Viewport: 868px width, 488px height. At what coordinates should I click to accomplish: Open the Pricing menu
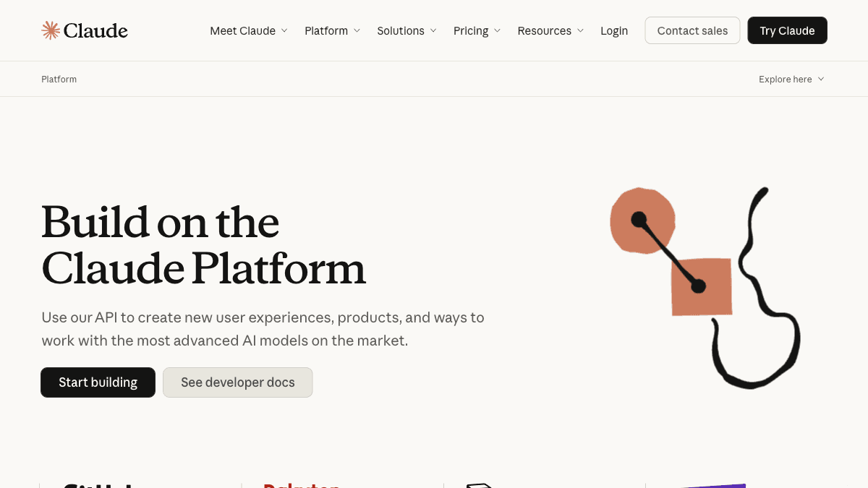tap(477, 30)
